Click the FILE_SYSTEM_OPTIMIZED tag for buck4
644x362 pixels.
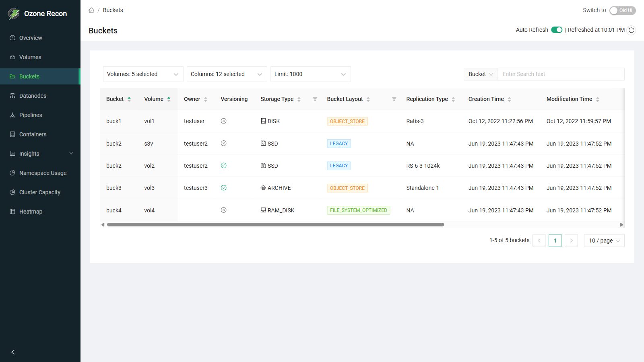359,210
